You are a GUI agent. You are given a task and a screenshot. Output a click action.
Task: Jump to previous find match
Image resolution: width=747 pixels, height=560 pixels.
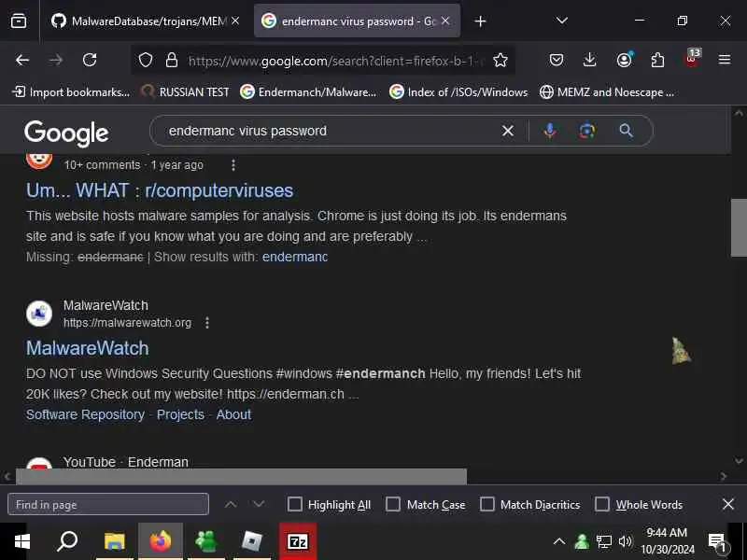pyautogui.click(x=231, y=504)
